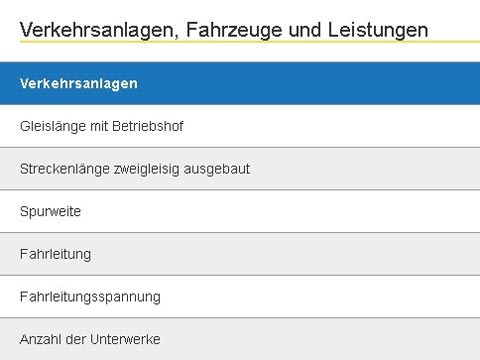The width and height of the screenshot is (480, 360).
Task: Click the word der in the Unterwerke row
Action: click(x=76, y=339)
